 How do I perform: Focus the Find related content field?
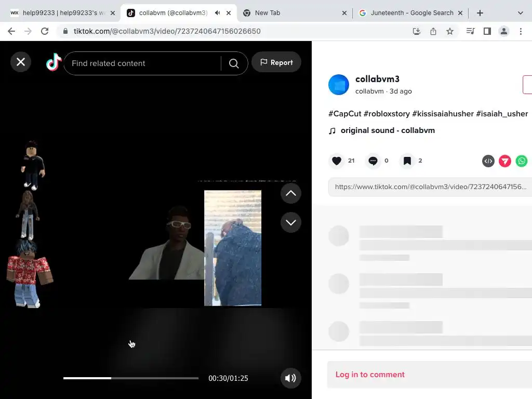click(x=142, y=63)
